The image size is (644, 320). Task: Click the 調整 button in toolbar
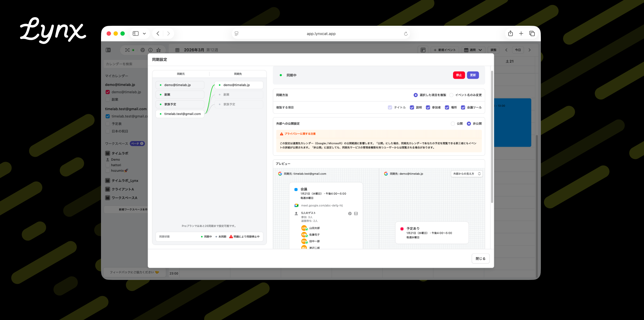coord(493,50)
